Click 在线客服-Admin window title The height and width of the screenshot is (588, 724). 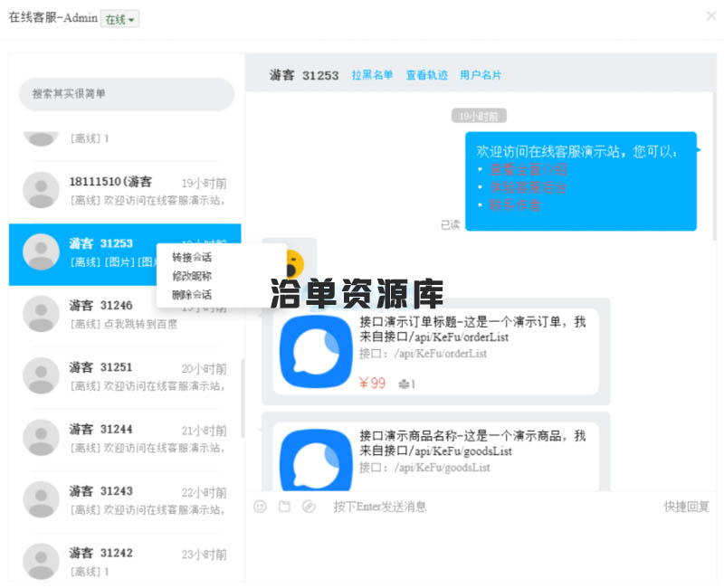tap(53, 17)
